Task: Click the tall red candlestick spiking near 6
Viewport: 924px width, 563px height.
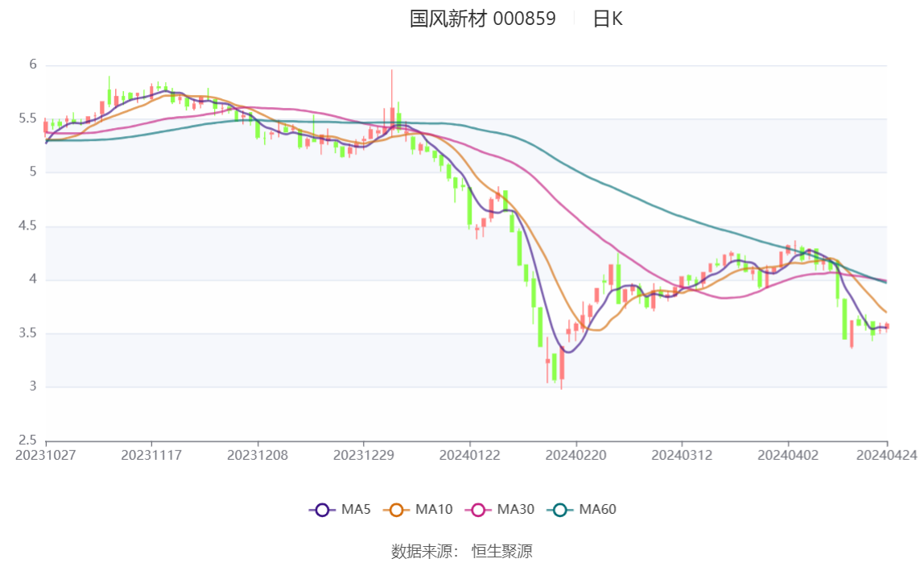Action: point(392,105)
